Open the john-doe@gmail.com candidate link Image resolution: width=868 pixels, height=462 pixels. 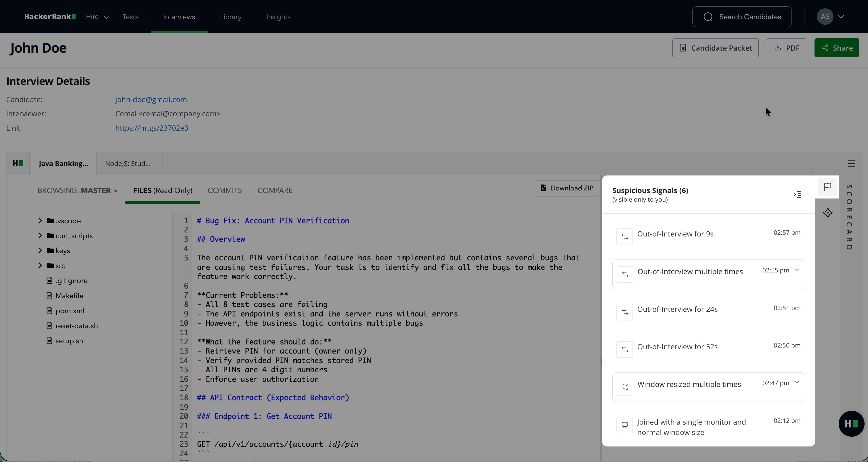(x=151, y=100)
